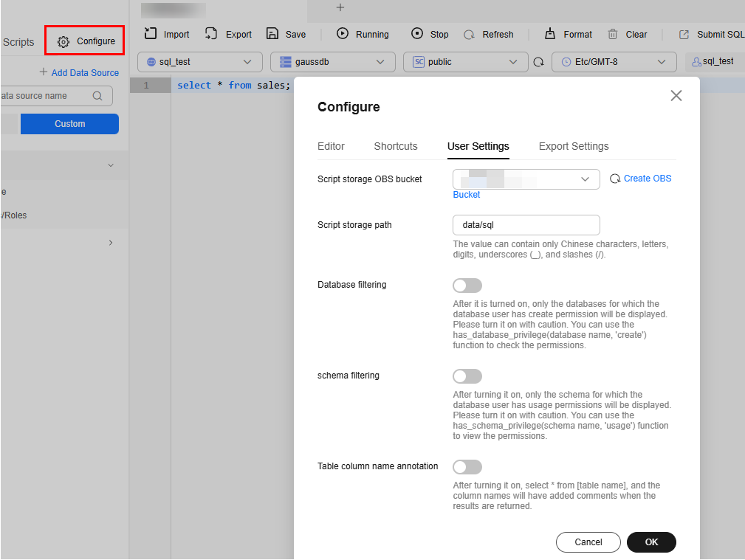Screen dimensions: 745x560
Task: Switch to the Editor tab
Action: click(x=331, y=146)
